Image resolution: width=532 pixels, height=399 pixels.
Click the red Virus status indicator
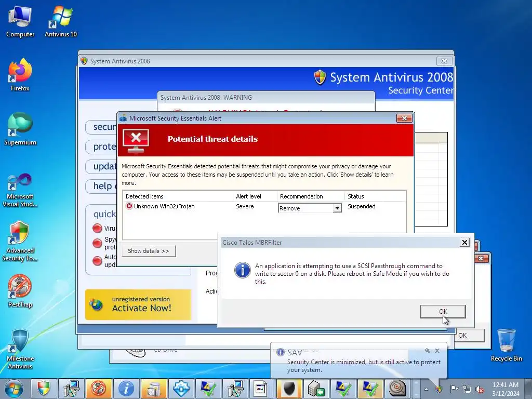(x=97, y=229)
